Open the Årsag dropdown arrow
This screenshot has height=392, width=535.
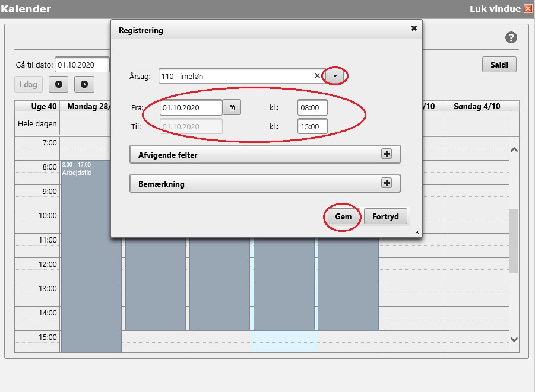[x=335, y=75]
